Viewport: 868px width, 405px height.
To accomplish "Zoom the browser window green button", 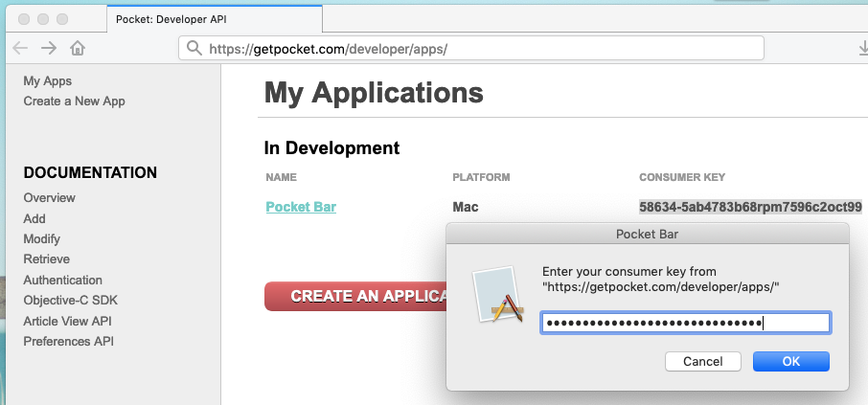I will [62, 19].
